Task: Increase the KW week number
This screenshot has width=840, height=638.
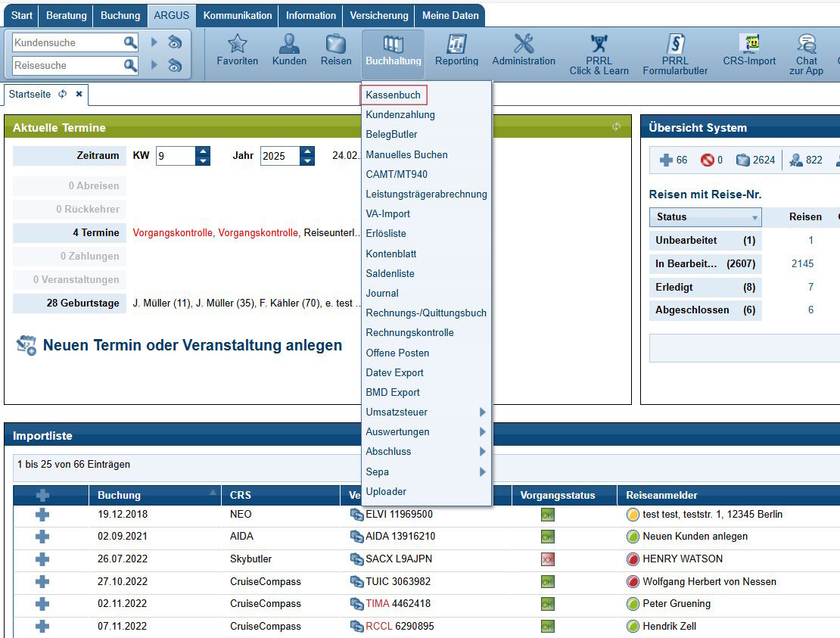Action: click(x=203, y=151)
